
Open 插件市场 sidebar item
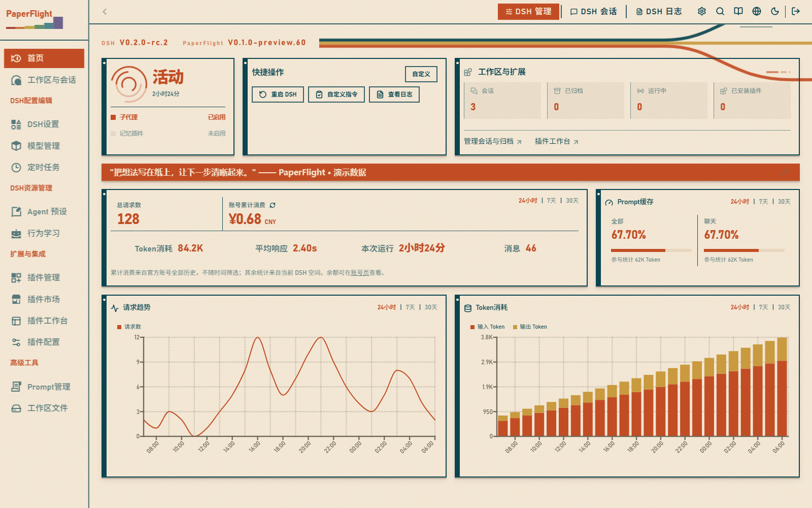[x=44, y=299]
